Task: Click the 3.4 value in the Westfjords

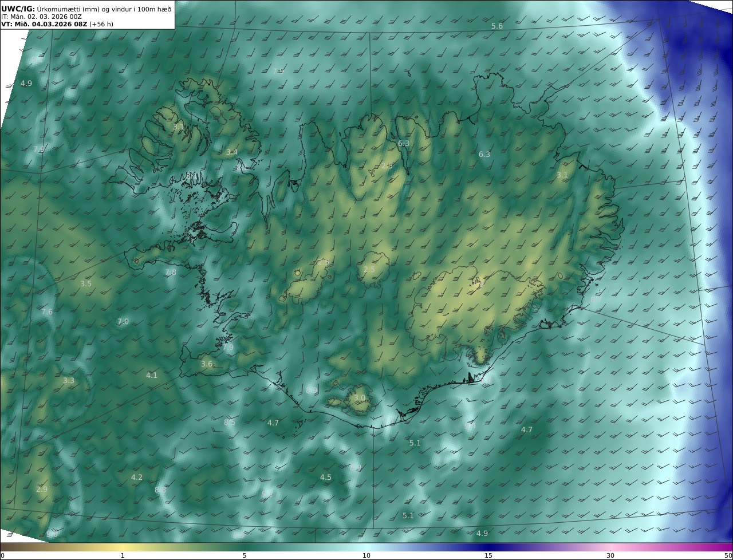Action: click(x=231, y=152)
